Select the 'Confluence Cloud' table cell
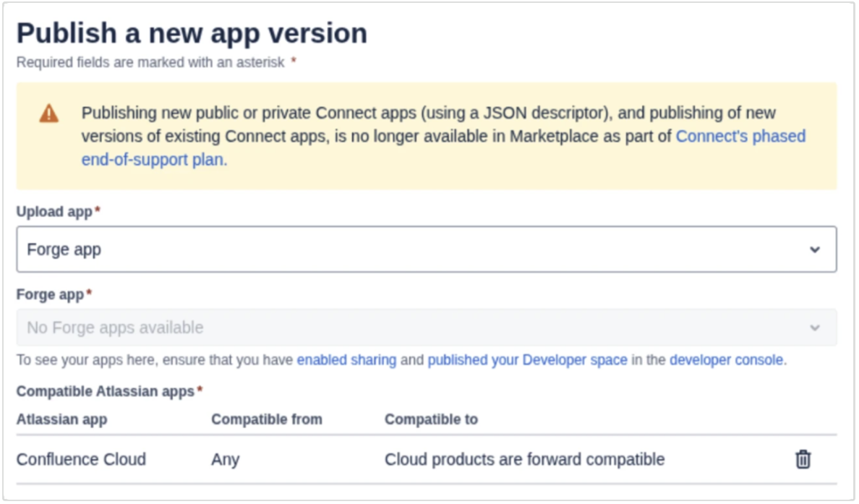Image resolution: width=859 pixels, height=504 pixels. pos(81,459)
